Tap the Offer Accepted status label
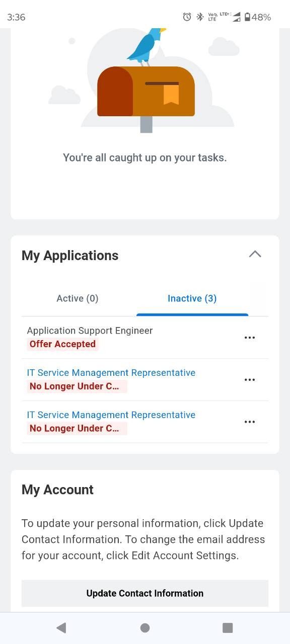Viewport: 290px width, 644px height. point(62,344)
